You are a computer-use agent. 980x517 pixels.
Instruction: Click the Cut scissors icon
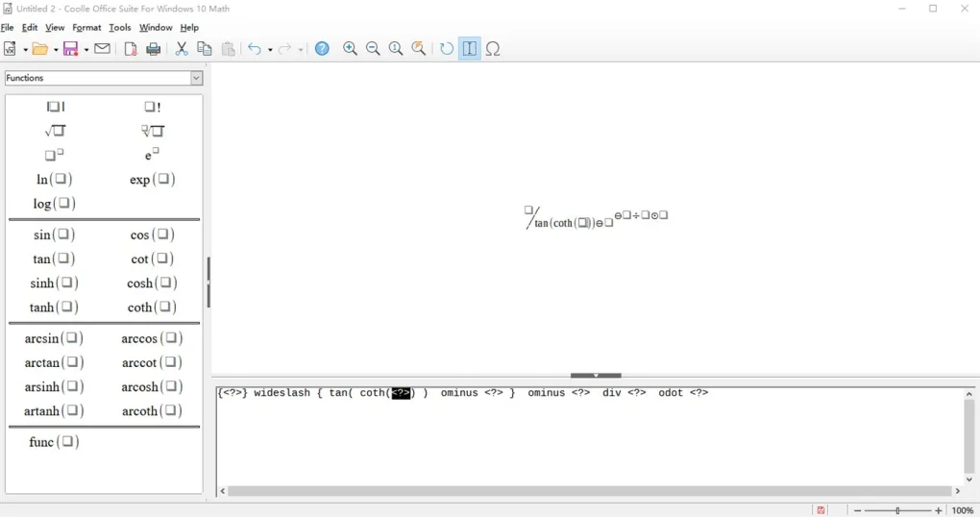pos(181,49)
